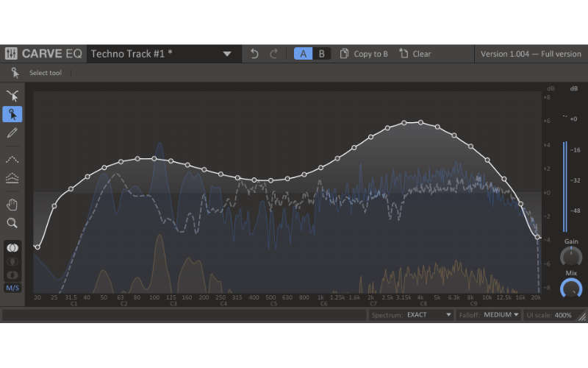Toggle M/S mode
This screenshot has width=588, height=368.
tap(12, 288)
